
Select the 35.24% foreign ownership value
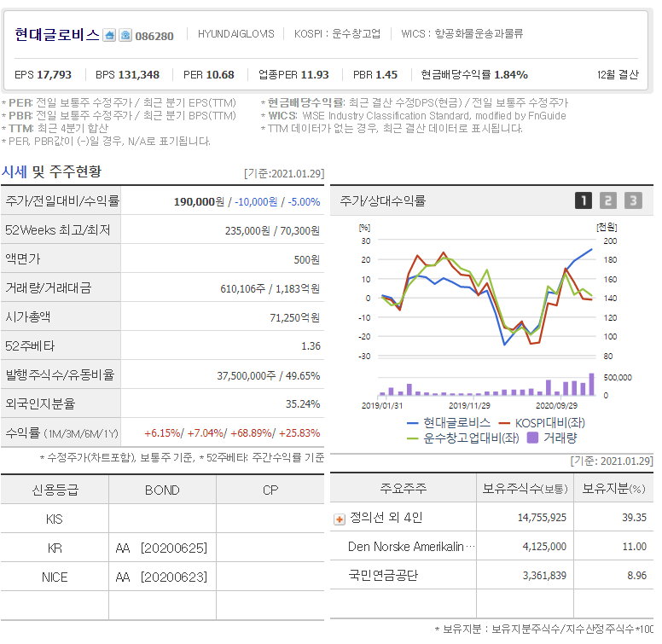(303, 403)
